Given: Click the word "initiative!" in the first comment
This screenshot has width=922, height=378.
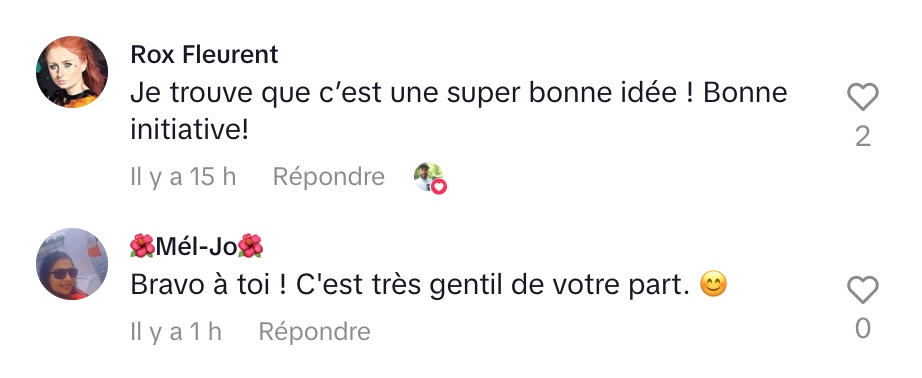Looking at the screenshot, I should point(189,131).
